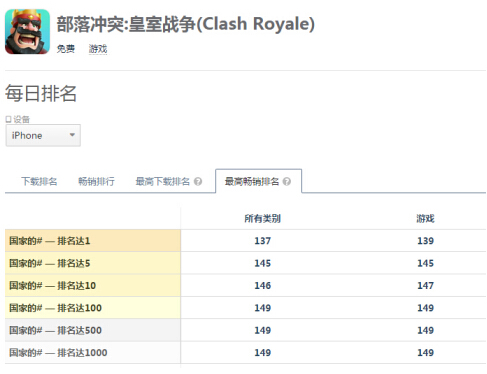Screen dimensions: 487x374
Task: Expand the iPhone device dropdown arrow
Action: (72, 135)
